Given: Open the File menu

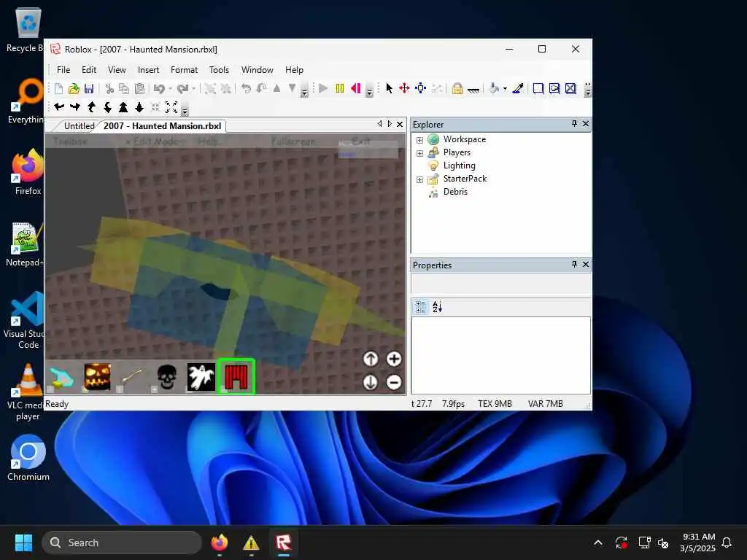Looking at the screenshot, I should pos(63,69).
